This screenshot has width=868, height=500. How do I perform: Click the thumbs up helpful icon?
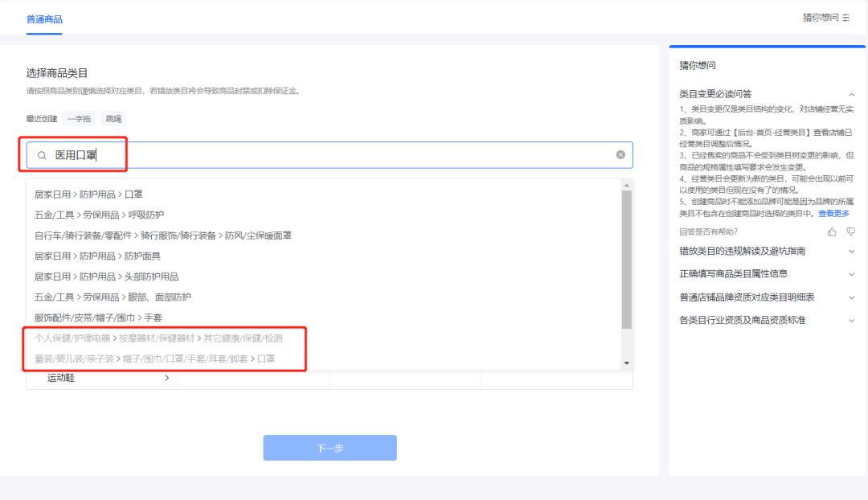pos(832,232)
